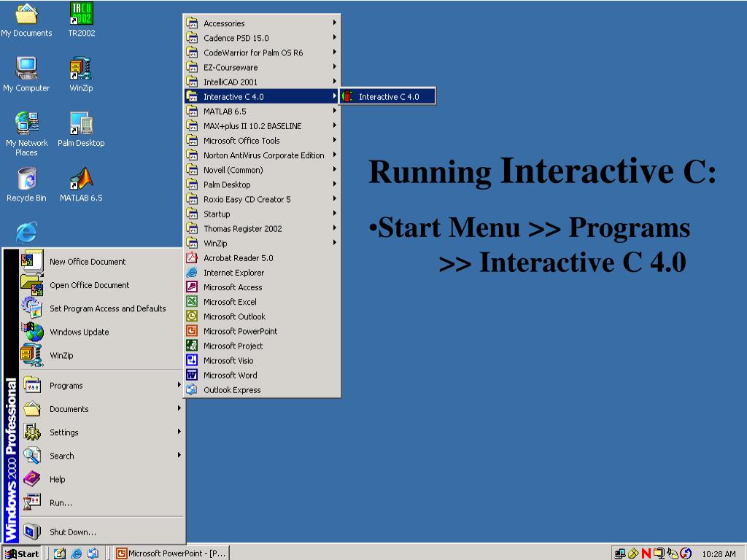Select the Palm Desktop desktop shortcut
Viewport: 747px width, 560px height.
tap(81, 130)
